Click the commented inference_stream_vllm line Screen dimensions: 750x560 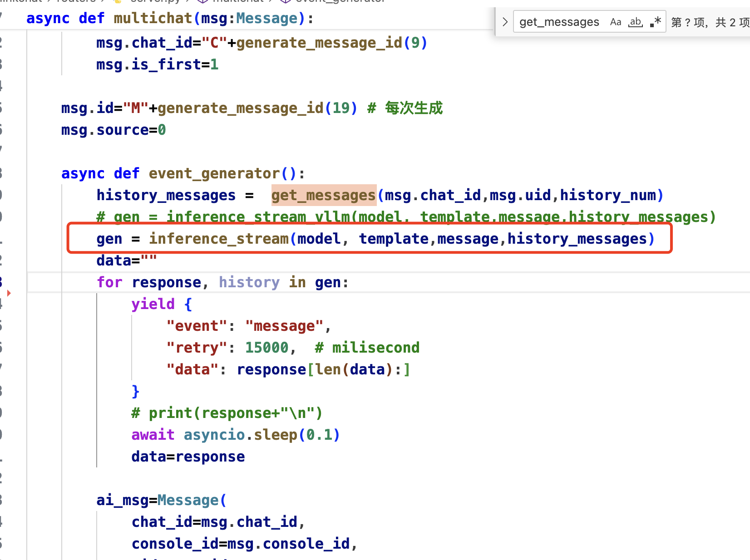(x=406, y=217)
